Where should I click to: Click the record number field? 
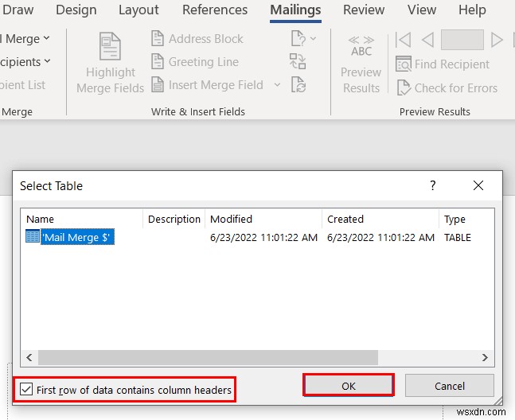point(462,40)
